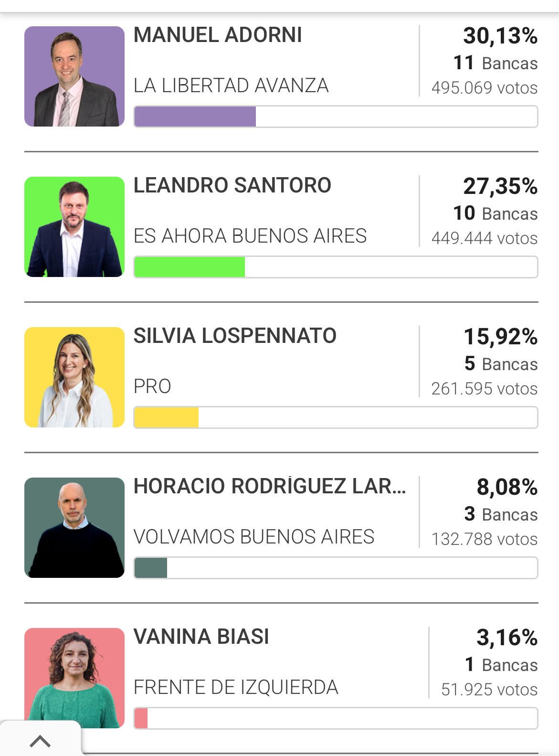Click Horacio Rodríguez Larreta's photo
This screenshot has width=559, height=756.
(x=74, y=528)
